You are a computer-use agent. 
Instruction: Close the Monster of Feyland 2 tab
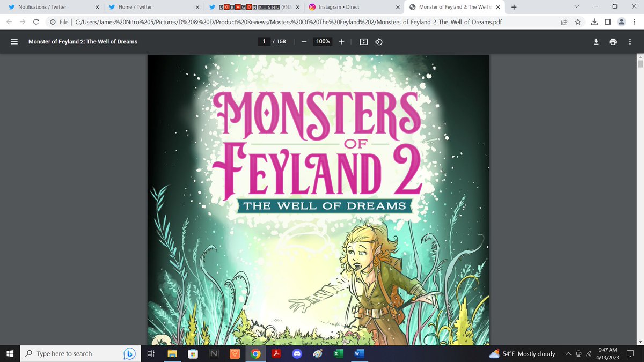tap(498, 7)
